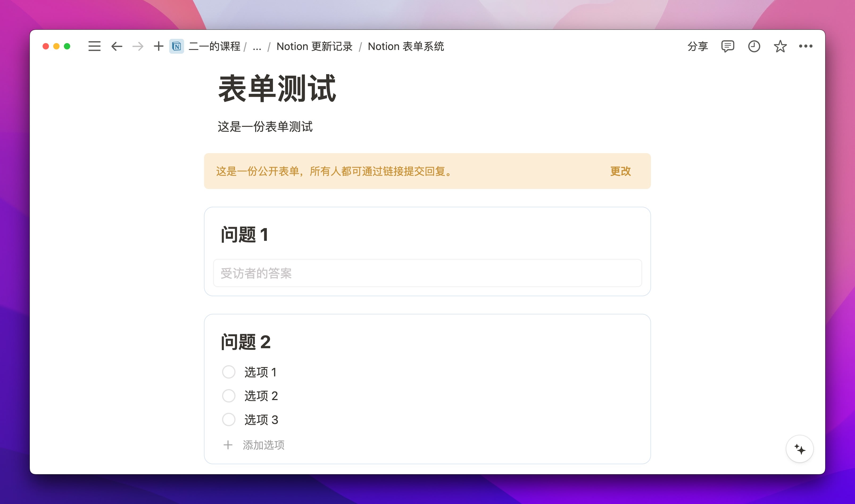View page history via the clock icon
This screenshot has height=504, width=855.
754,46
